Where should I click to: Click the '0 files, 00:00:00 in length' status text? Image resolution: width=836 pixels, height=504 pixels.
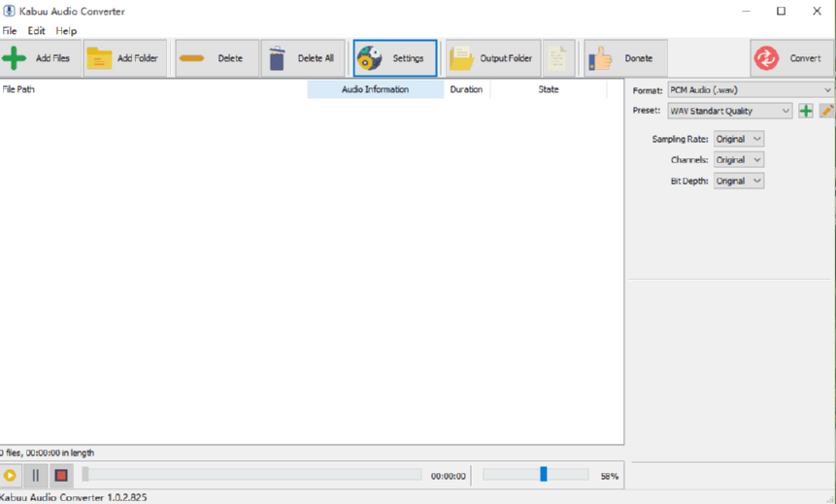47,453
